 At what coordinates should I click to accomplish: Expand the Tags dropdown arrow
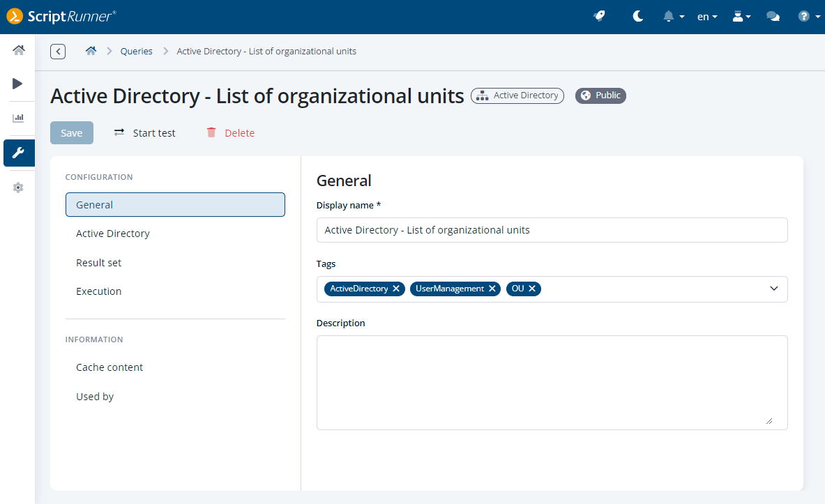(x=774, y=289)
